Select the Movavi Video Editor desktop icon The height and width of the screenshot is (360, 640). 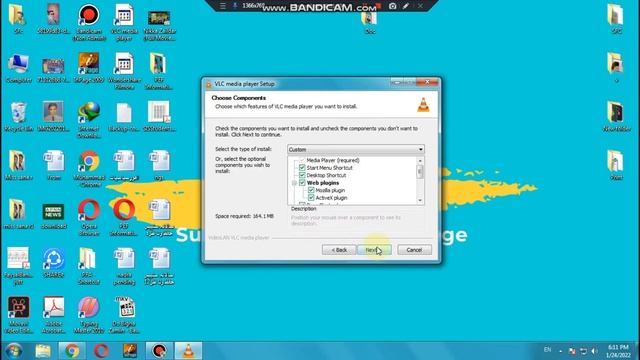pos(18,315)
